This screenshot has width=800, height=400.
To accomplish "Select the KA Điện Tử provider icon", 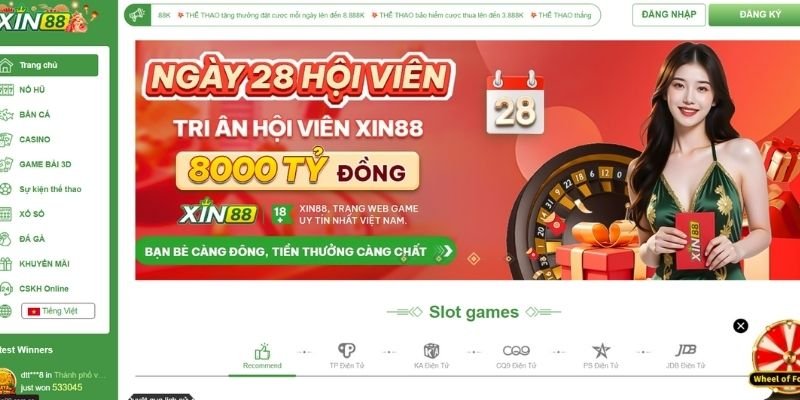I will [432, 351].
